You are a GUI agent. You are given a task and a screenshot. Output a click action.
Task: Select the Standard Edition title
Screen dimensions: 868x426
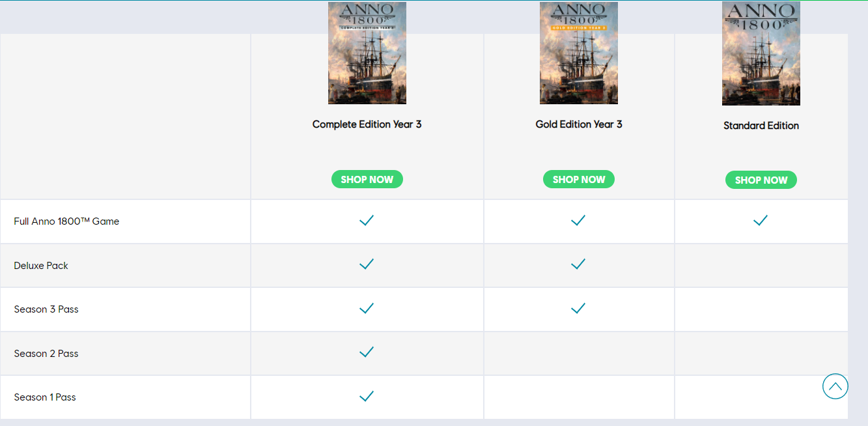[x=761, y=125]
